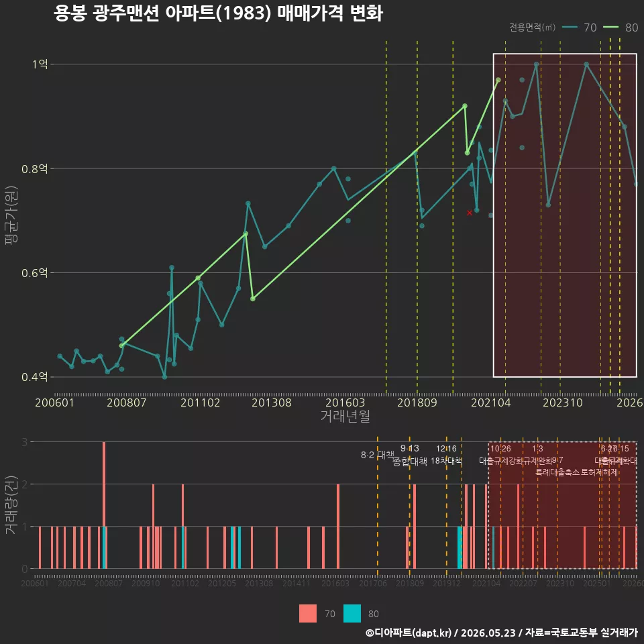Click the 1억 y-axis gridline label

40,64
